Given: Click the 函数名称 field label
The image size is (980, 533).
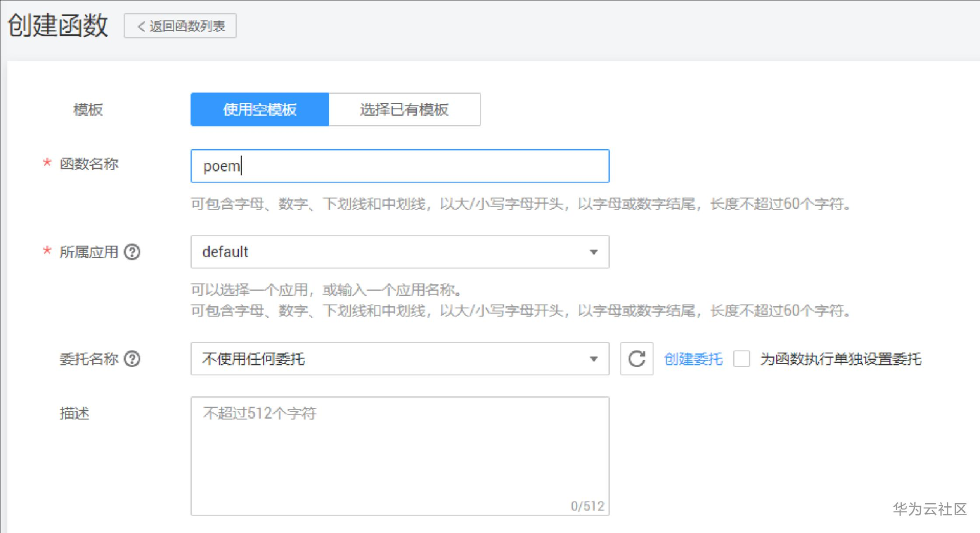Looking at the screenshot, I should click(x=89, y=164).
